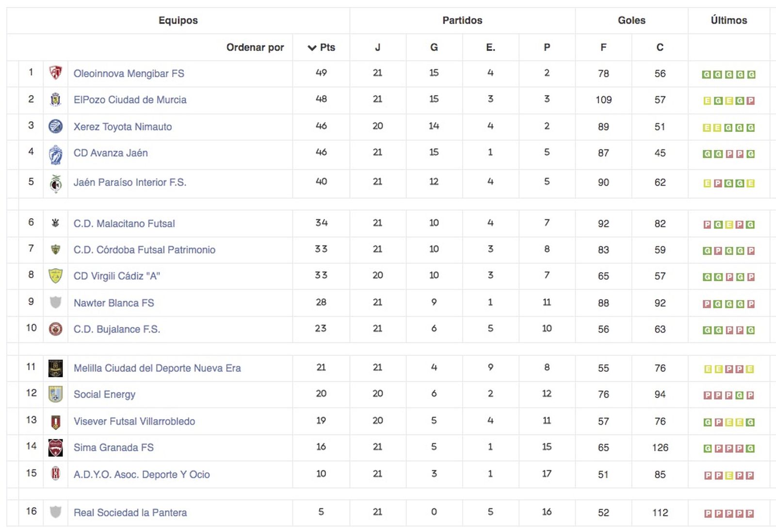This screenshot has width=776, height=532.
Task: Click the ElPozo Ciudad de Murcia crest
Action: pyautogui.click(x=56, y=99)
